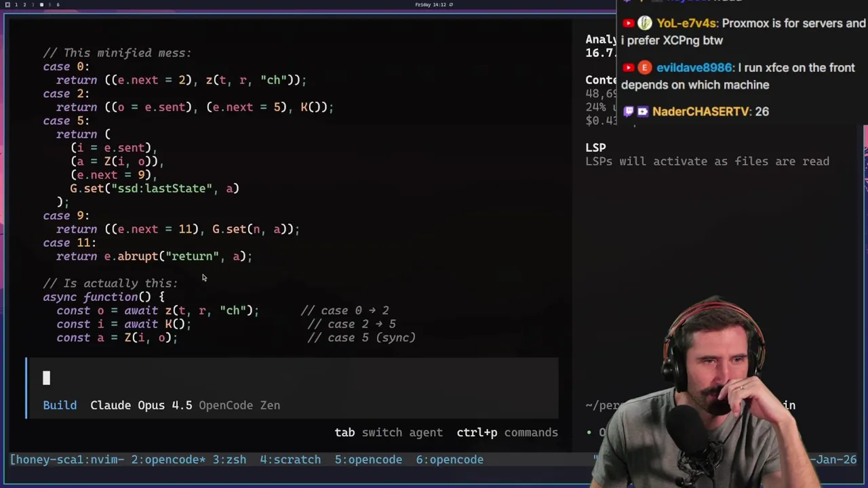Click the ctrl+p commands hint
This screenshot has width=868, height=488.
507,432
